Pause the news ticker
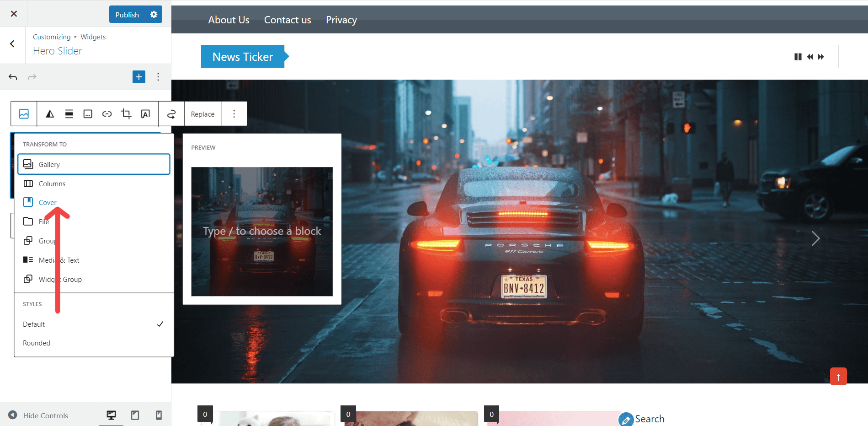 coord(798,57)
